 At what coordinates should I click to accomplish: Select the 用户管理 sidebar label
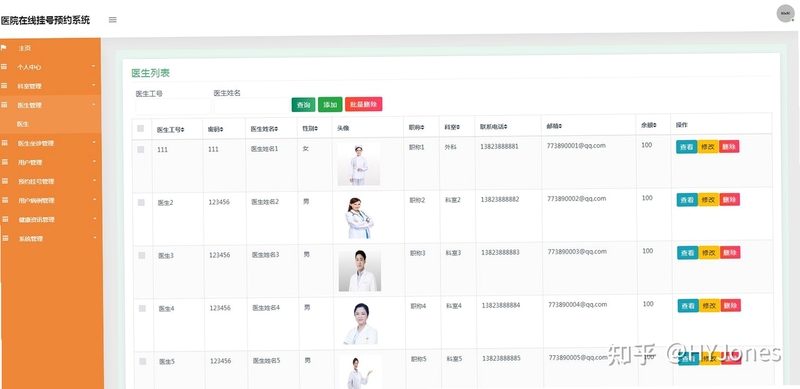point(30,162)
